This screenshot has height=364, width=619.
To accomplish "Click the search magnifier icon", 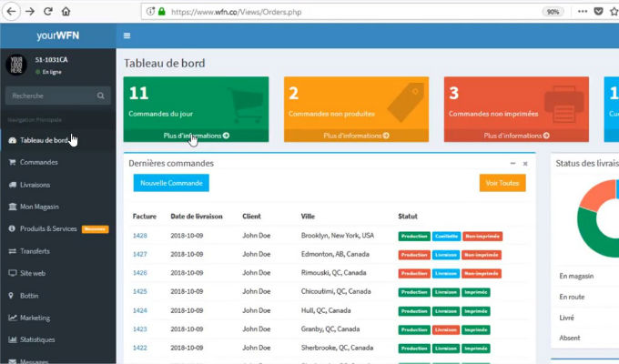I will 101,96.
